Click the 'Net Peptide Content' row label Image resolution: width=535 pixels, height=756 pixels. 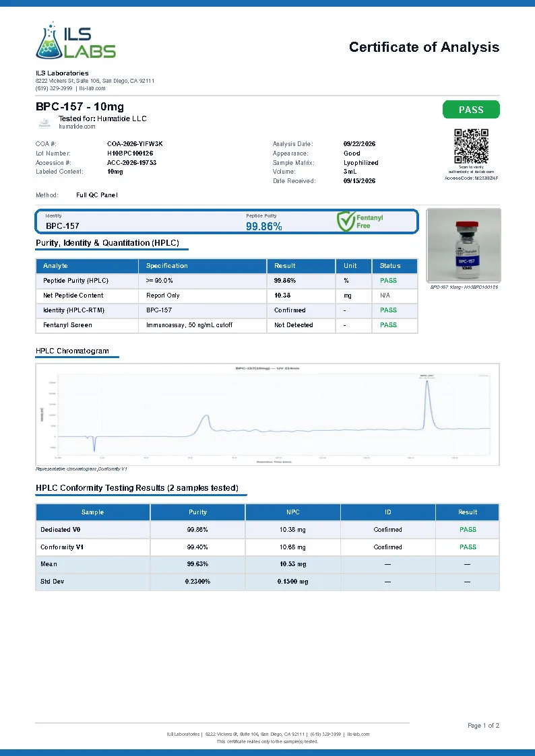point(73,295)
